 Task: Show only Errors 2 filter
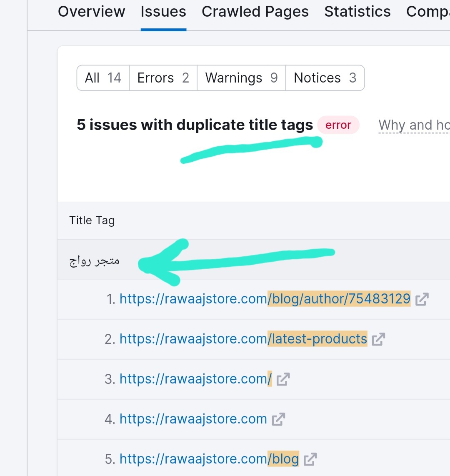click(x=163, y=78)
